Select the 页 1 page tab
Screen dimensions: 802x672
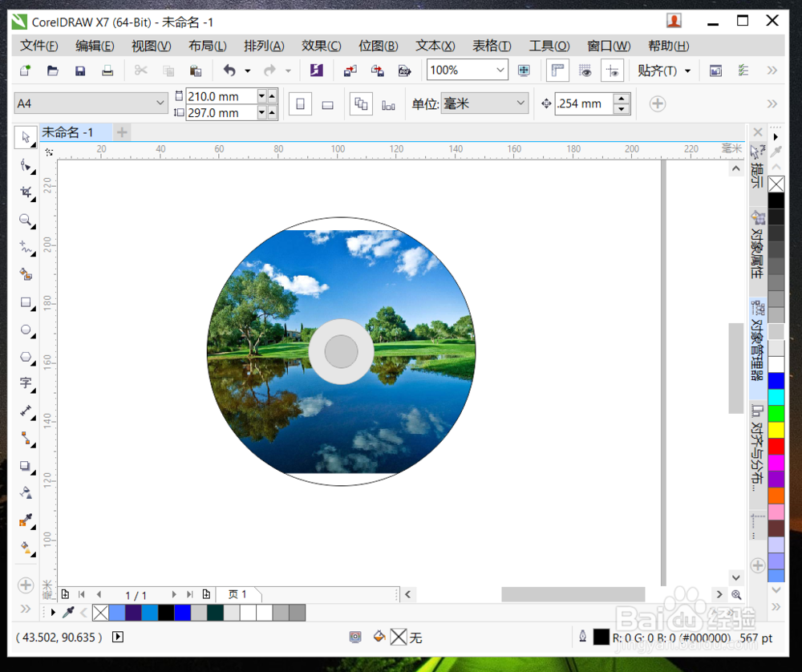pos(237,594)
